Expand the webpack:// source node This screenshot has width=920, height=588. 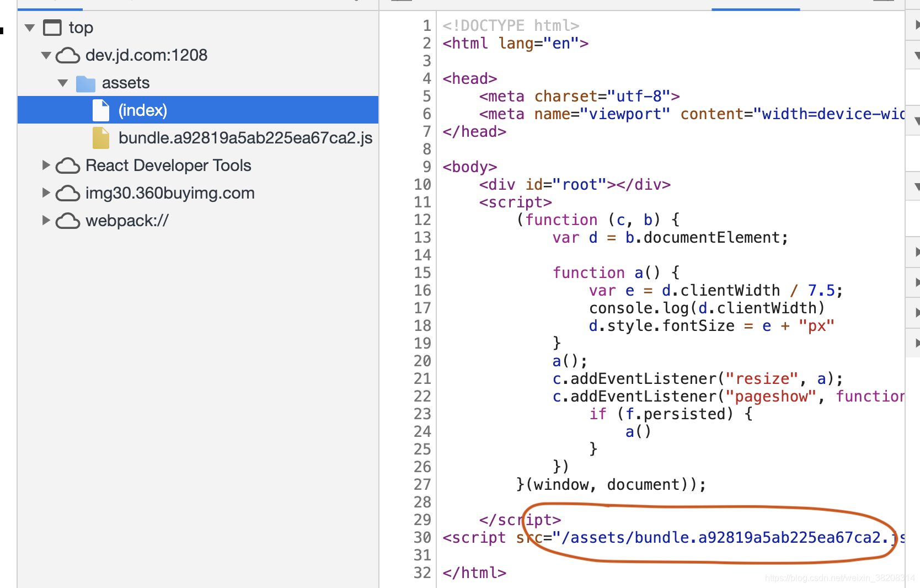pyautogui.click(x=46, y=221)
